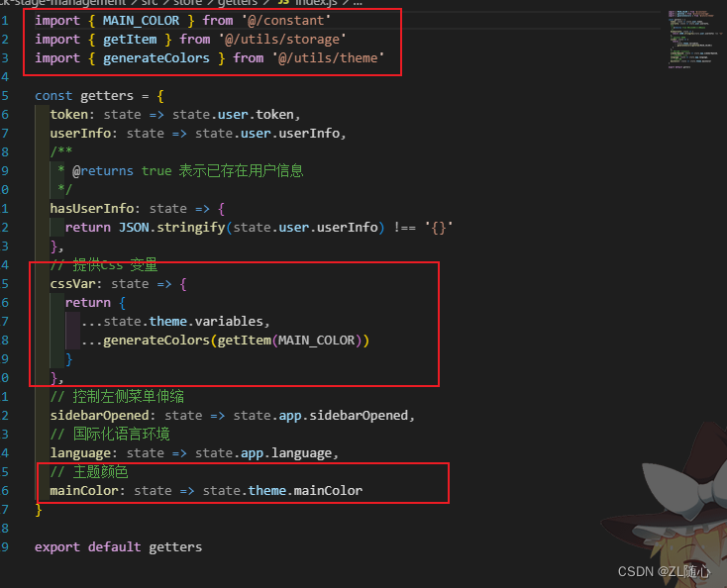The image size is (727, 588).
Task: Click 'getItem' inside the generateColors call
Action: point(245,341)
